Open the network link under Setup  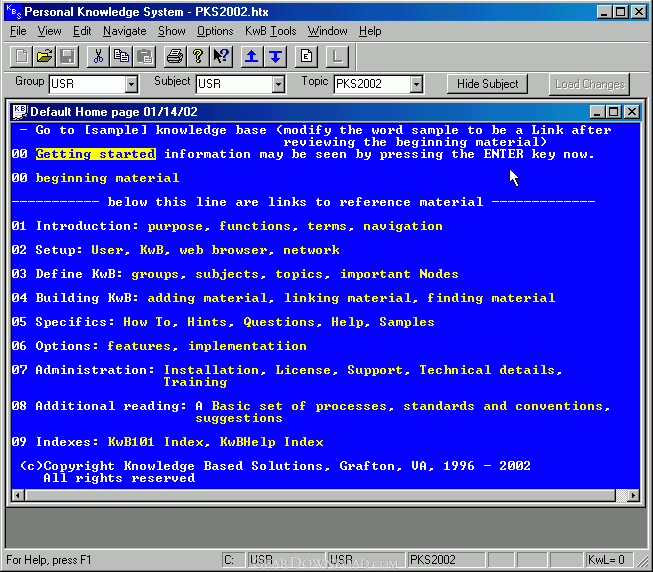pos(311,250)
